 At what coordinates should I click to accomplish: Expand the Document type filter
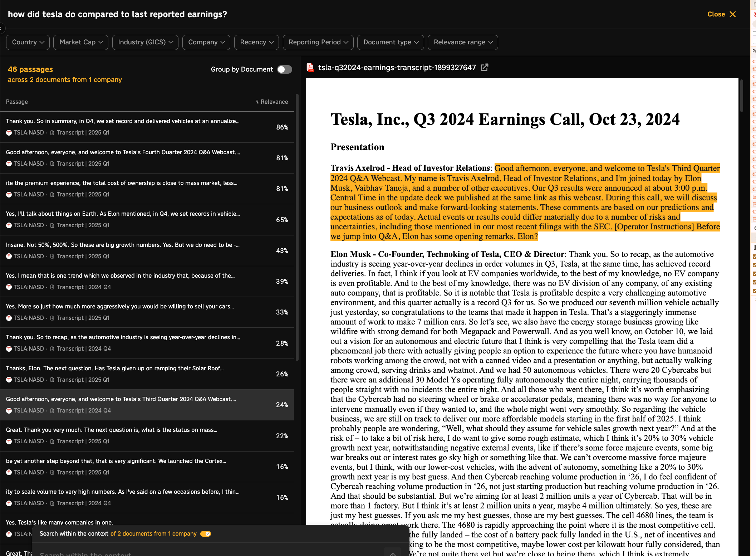coord(391,42)
